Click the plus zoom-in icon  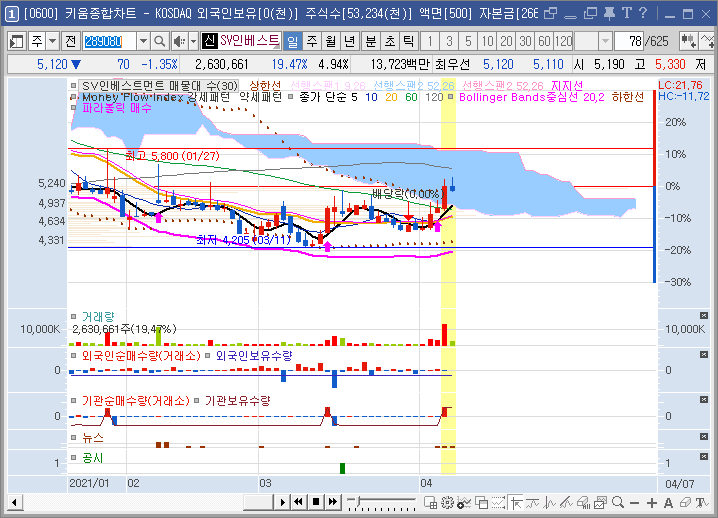pyautogui.click(x=652, y=503)
